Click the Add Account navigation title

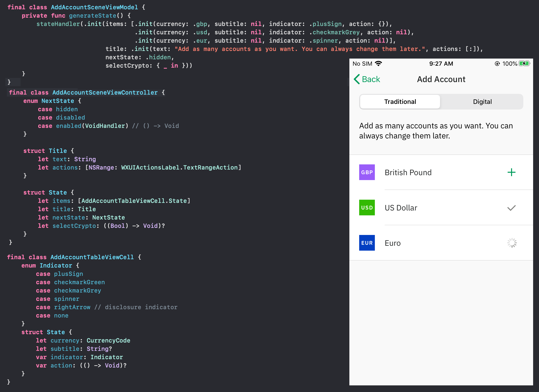tap(441, 79)
